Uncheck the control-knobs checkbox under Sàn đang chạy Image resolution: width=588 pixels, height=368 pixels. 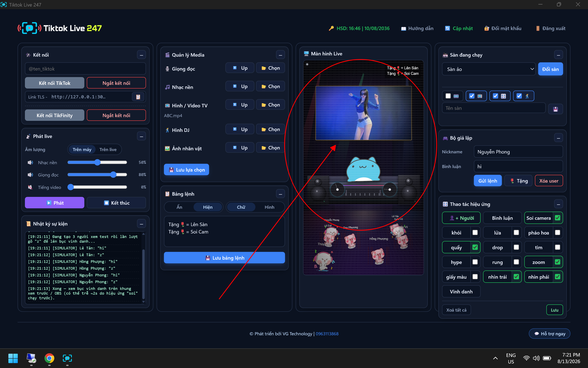496,96
